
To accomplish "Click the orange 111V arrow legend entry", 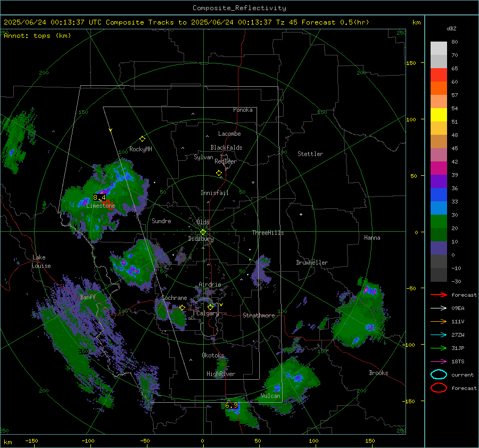I will 439,321.
